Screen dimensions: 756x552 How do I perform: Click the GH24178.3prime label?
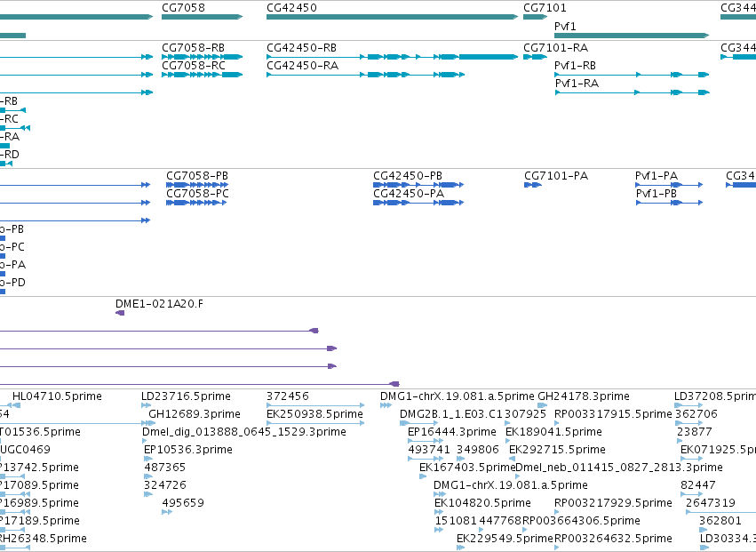[x=584, y=396]
